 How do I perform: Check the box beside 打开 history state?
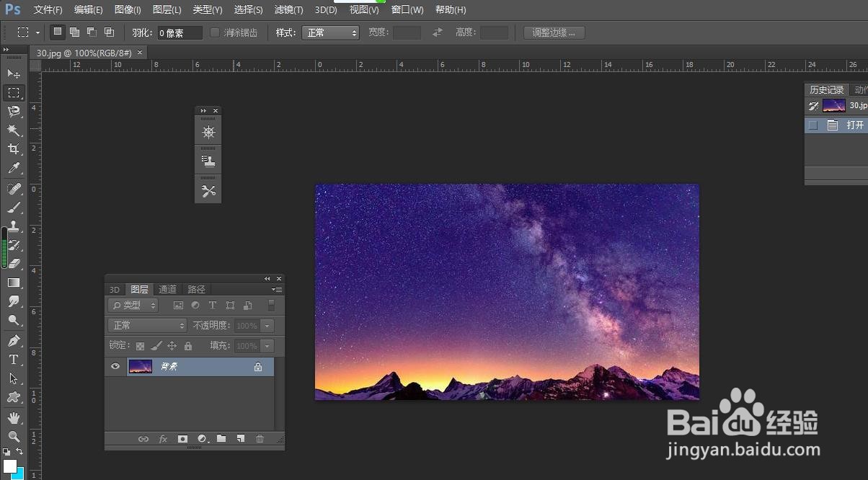point(813,125)
